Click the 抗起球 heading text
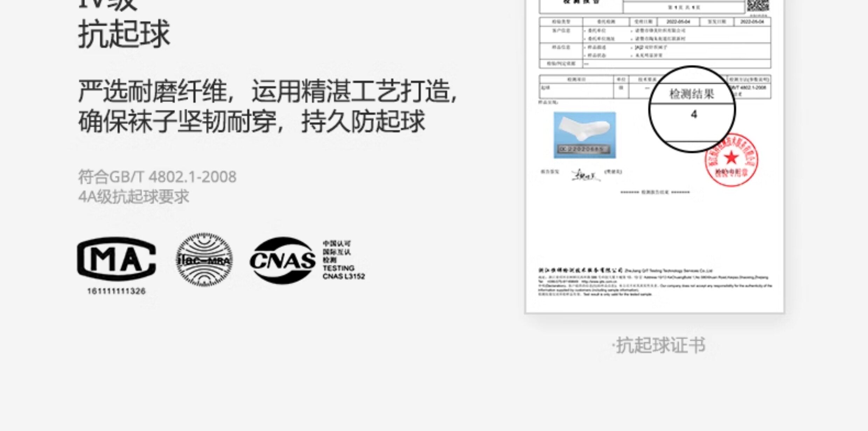 (124, 34)
